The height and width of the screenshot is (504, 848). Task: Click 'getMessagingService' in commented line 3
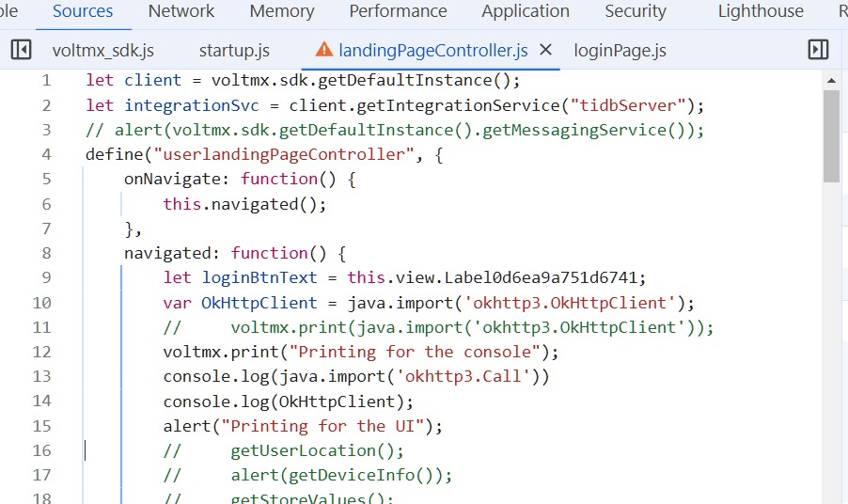click(x=573, y=130)
